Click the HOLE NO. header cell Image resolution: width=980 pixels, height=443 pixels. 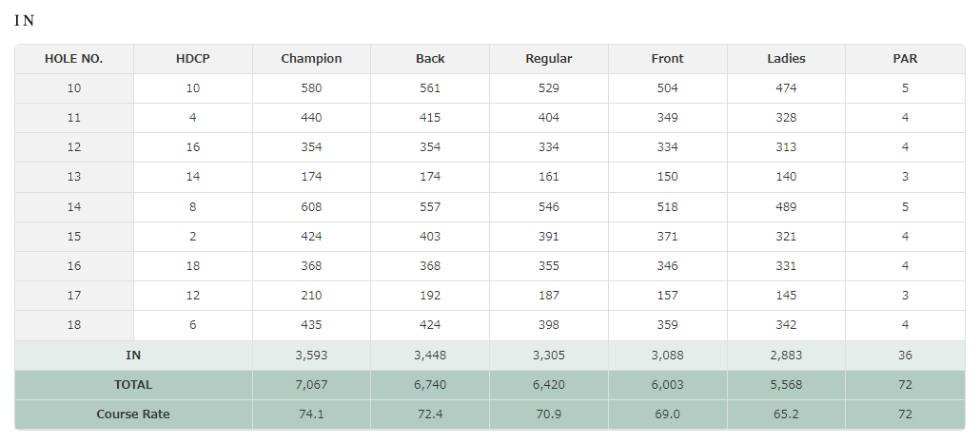(x=74, y=59)
